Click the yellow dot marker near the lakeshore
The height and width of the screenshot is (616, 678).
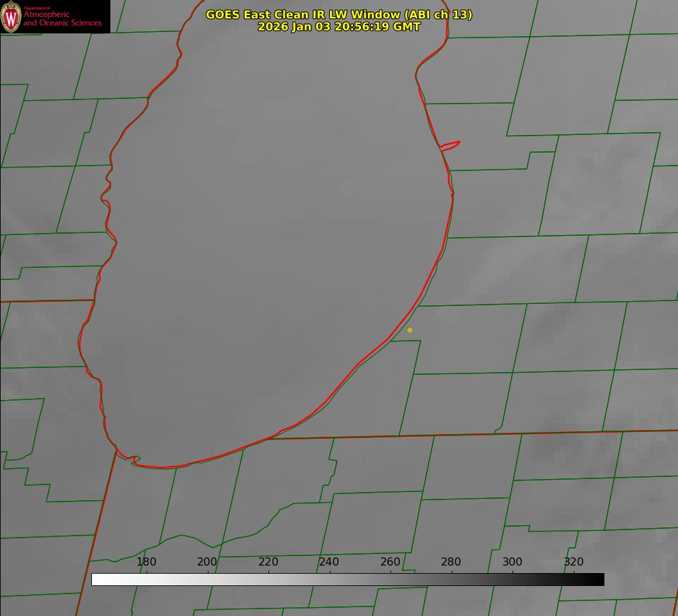click(410, 330)
